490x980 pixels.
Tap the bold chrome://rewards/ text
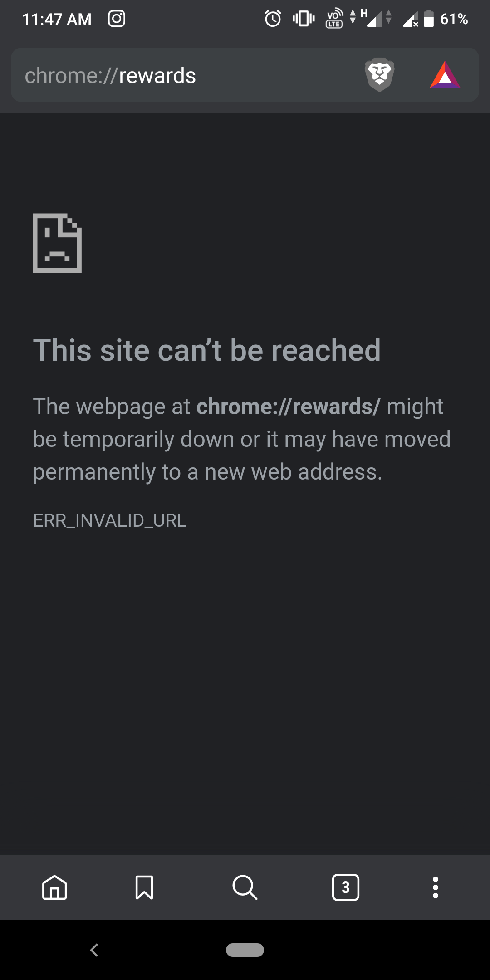tap(289, 407)
